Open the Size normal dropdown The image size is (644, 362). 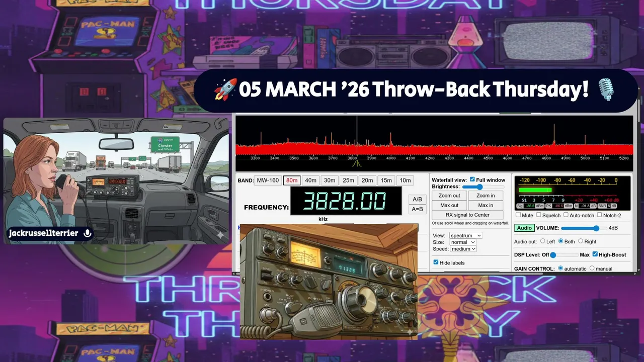point(463,242)
